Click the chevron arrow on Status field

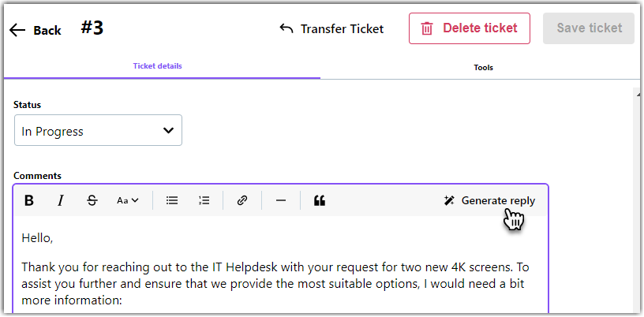[x=168, y=131]
